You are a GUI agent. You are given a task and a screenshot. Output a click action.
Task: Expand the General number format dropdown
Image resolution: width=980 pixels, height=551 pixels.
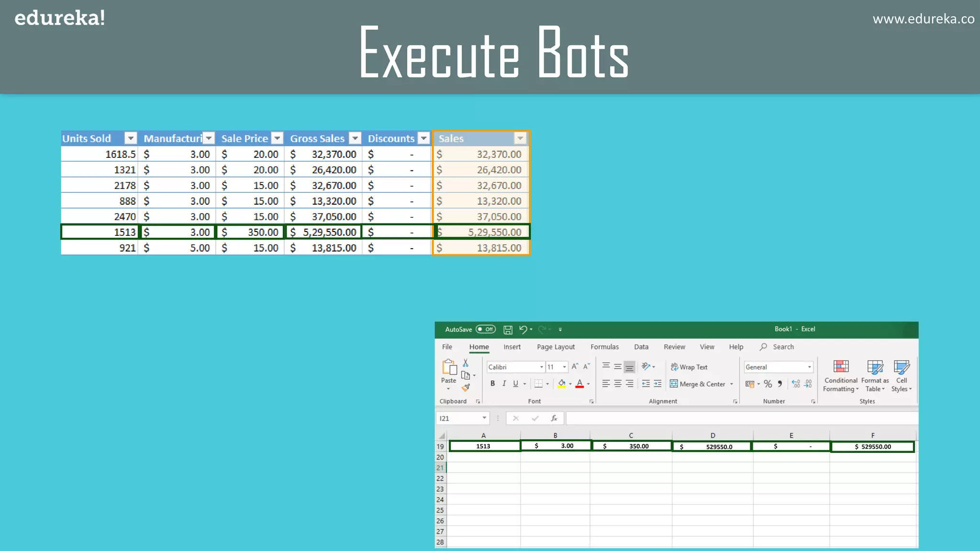tap(809, 367)
